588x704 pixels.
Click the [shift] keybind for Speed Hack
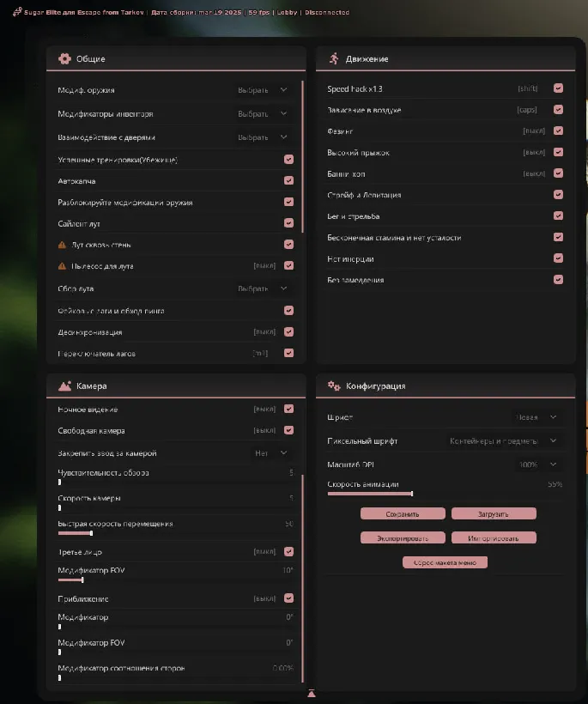(527, 88)
